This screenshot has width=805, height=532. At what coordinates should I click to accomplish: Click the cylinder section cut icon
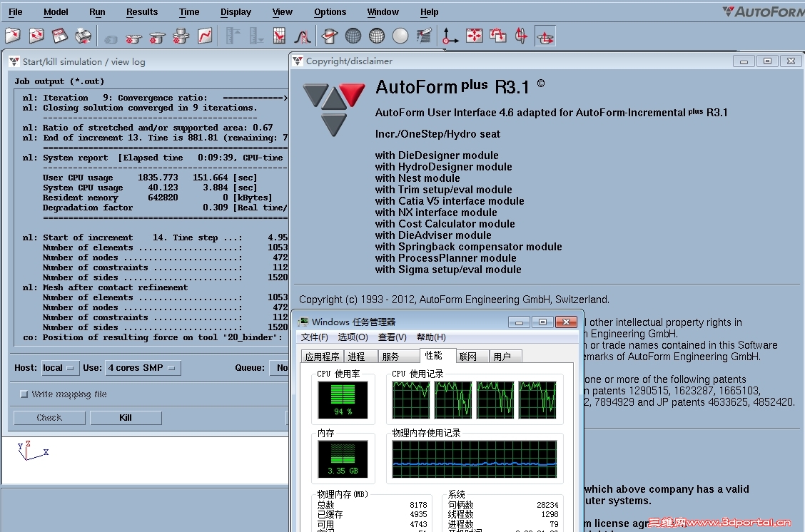[x=330, y=36]
